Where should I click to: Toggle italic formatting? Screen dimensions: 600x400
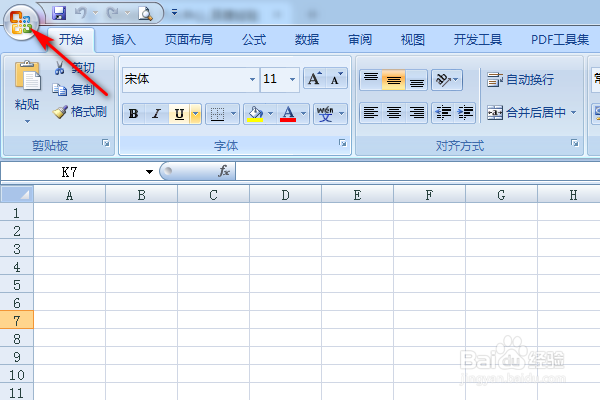click(157, 114)
